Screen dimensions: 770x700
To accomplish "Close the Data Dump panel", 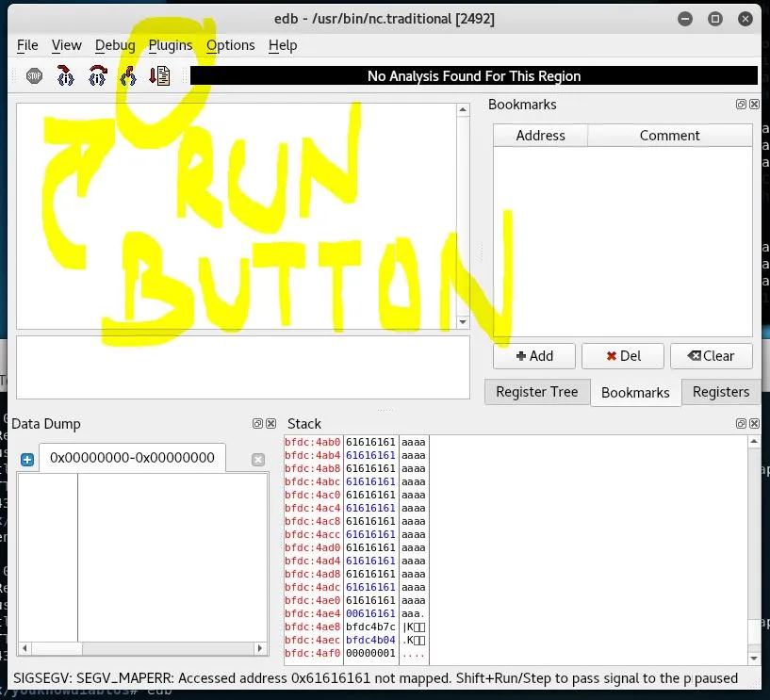I will pyautogui.click(x=270, y=424).
